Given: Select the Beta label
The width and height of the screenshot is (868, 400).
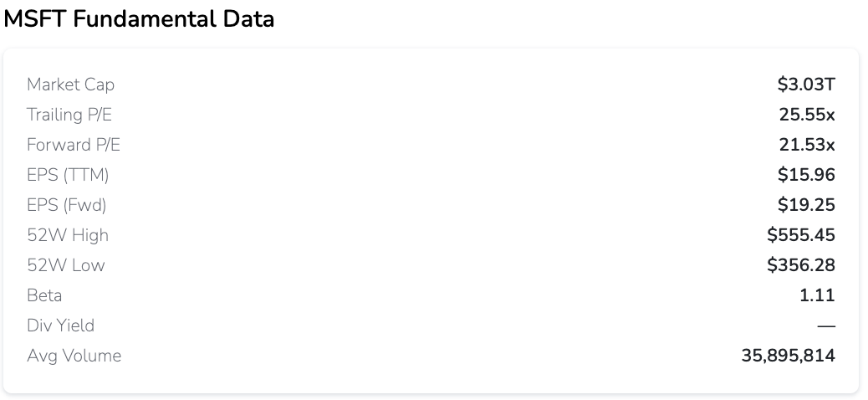Looking at the screenshot, I should (x=44, y=295).
